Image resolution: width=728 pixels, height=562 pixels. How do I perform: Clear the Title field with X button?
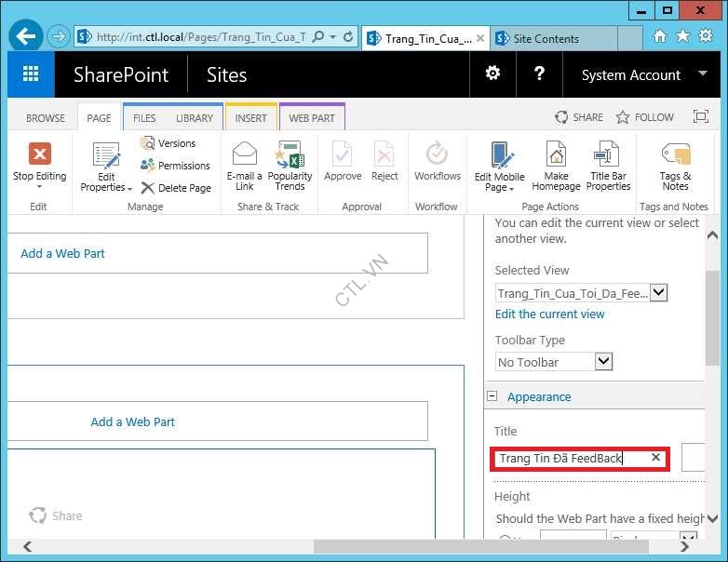pos(655,458)
